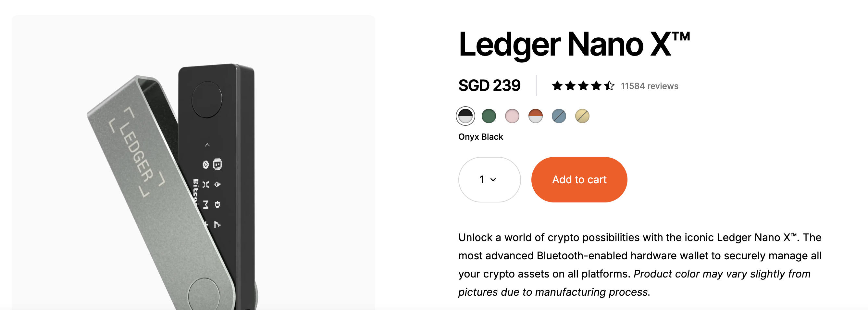This screenshot has width=868, height=310.
Task: Select the orange and grey color swatch
Action: [x=535, y=116]
